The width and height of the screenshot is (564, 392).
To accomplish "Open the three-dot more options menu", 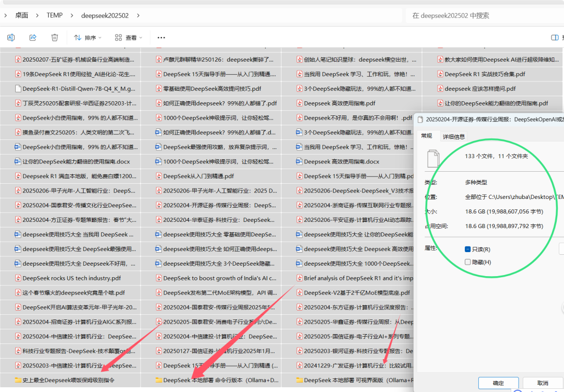I will tap(161, 38).
